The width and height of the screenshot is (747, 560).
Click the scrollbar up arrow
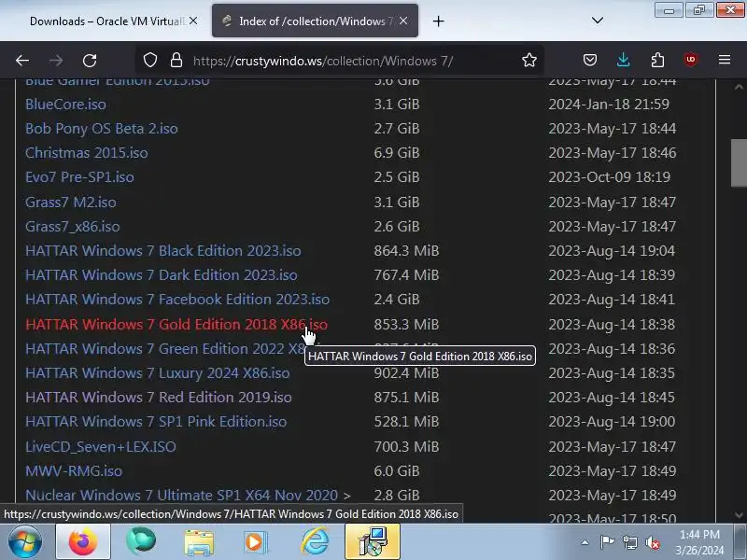tap(739, 87)
